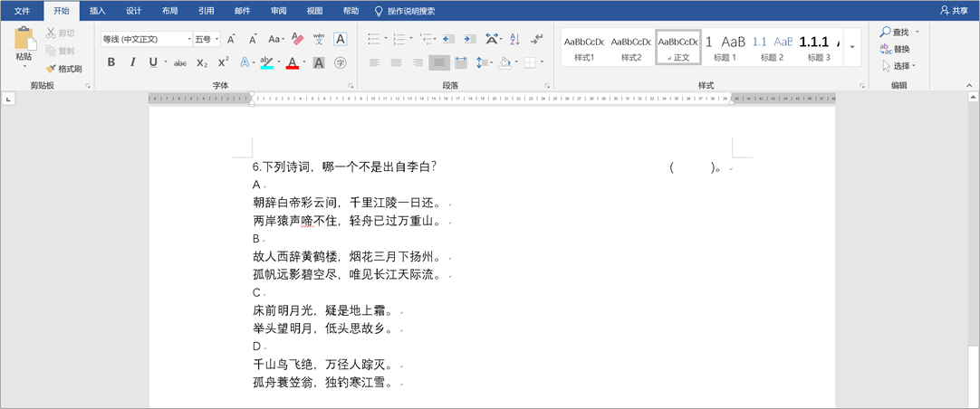Viewport: 980px width, 409px height.
Task: Apply the cyan text highlight color
Action: (267, 62)
